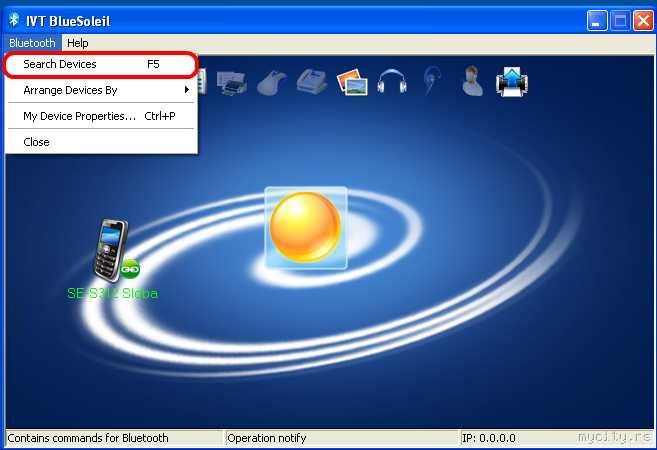Image resolution: width=657 pixels, height=450 pixels.
Task: Click the Bluetooth Printing service icon
Action: (231, 82)
